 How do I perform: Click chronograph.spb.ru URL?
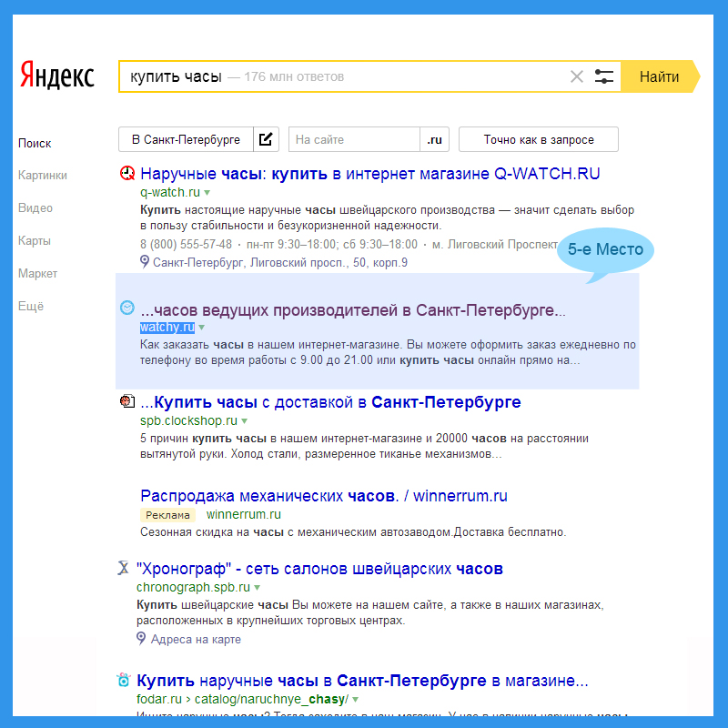tap(193, 587)
